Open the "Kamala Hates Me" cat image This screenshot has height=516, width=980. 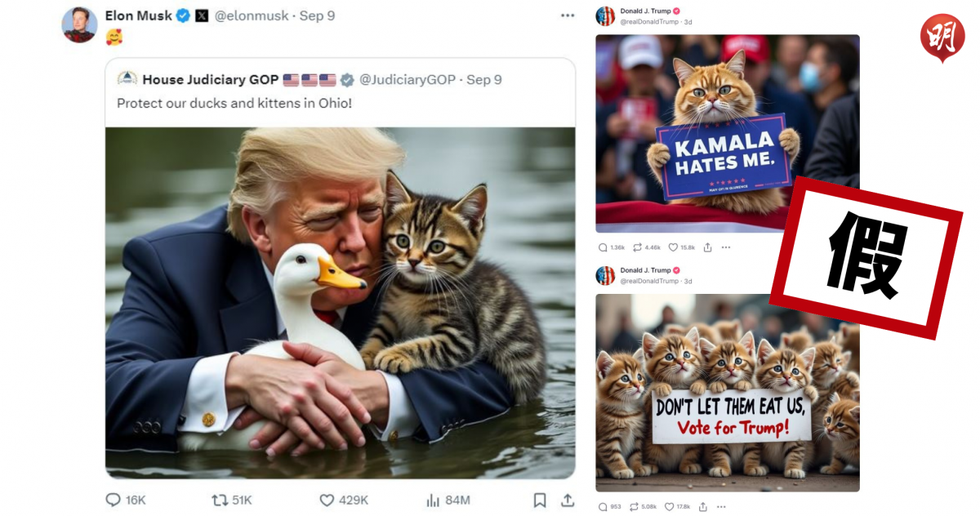tap(727, 133)
